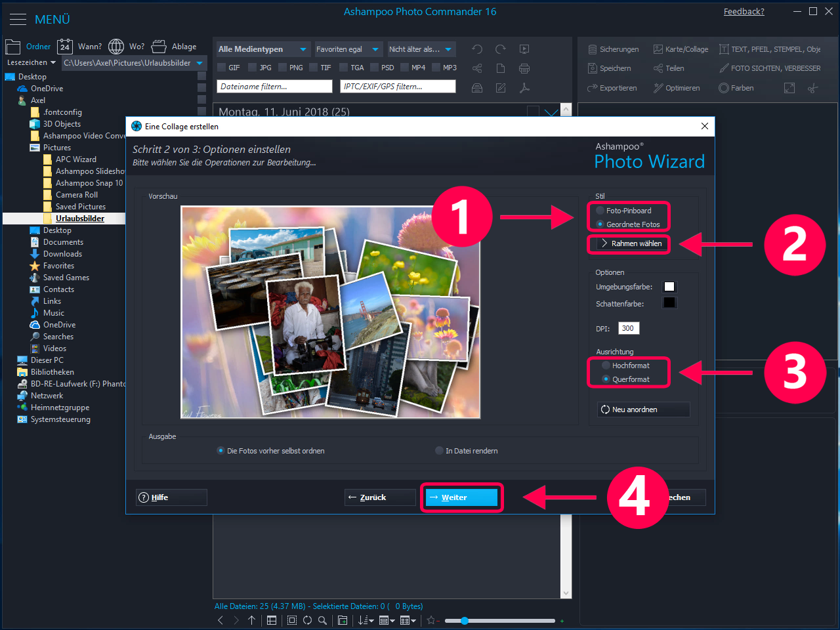This screenshot has height=630, width=840.
Task: Click the Hilfe button
Action: (x=171, y=497)
